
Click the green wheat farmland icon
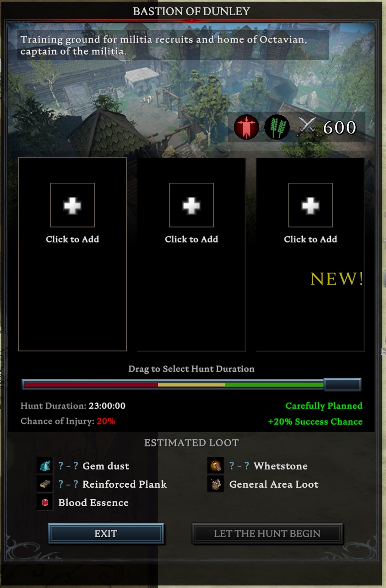tap(277, 127)
